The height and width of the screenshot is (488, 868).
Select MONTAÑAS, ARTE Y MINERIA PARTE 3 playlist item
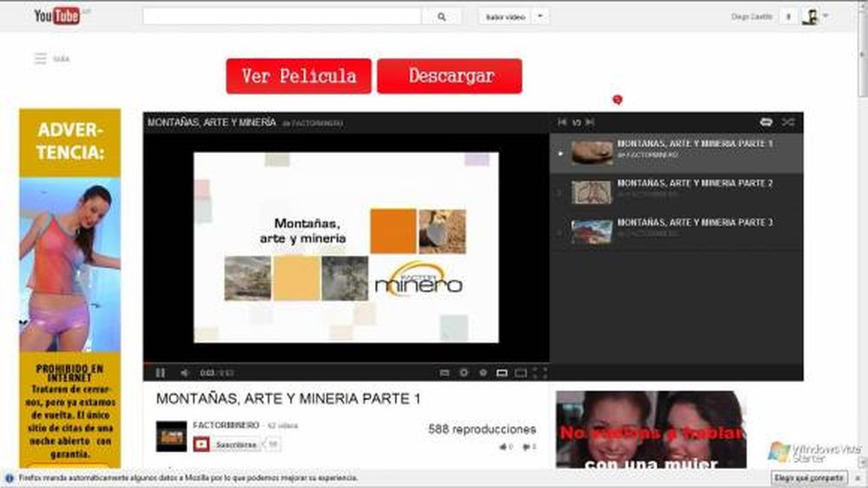[676, 232]
